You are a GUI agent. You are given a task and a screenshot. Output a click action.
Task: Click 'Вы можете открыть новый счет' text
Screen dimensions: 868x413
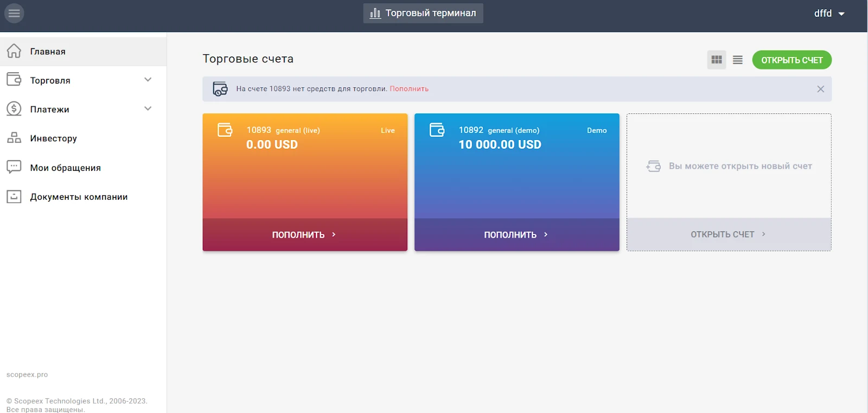[x=741, y=166]
